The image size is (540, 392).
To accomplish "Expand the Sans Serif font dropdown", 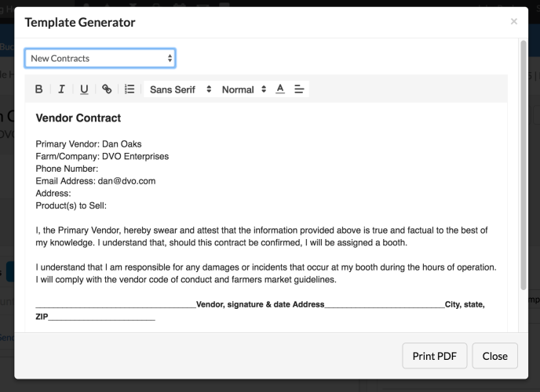I will click(180, 89).
